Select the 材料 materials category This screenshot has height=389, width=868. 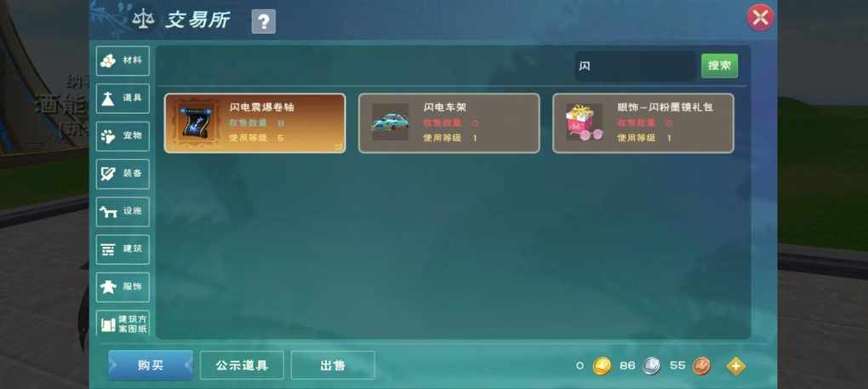(123, 60)
